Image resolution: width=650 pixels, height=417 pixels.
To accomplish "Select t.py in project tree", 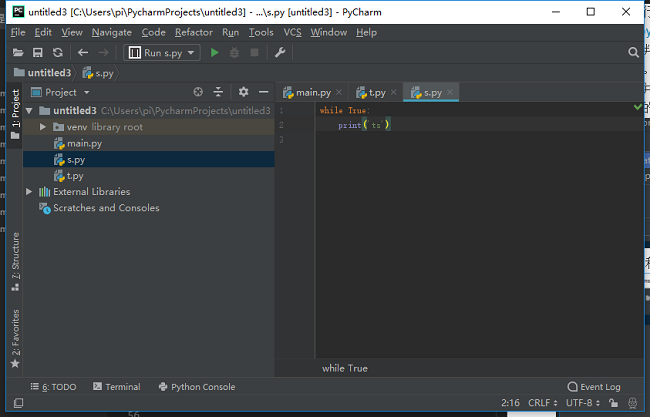I will (75, 176).
